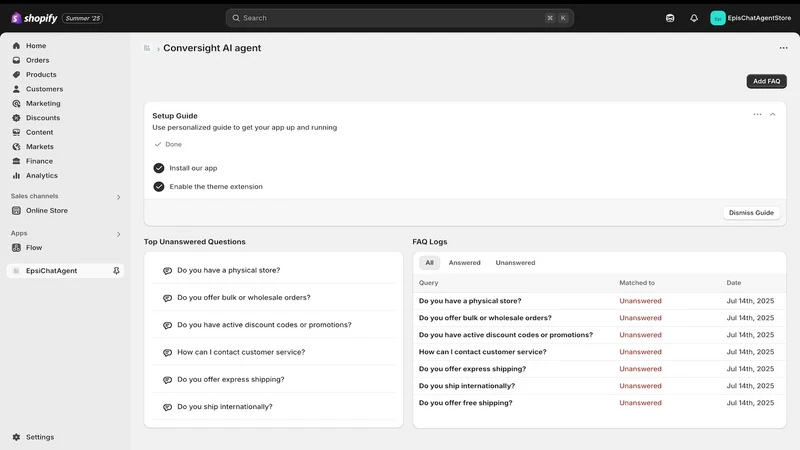This screenshot has height=450, width=800.
Task: Open the Home icon in sidebar
Action: (16, 45)
